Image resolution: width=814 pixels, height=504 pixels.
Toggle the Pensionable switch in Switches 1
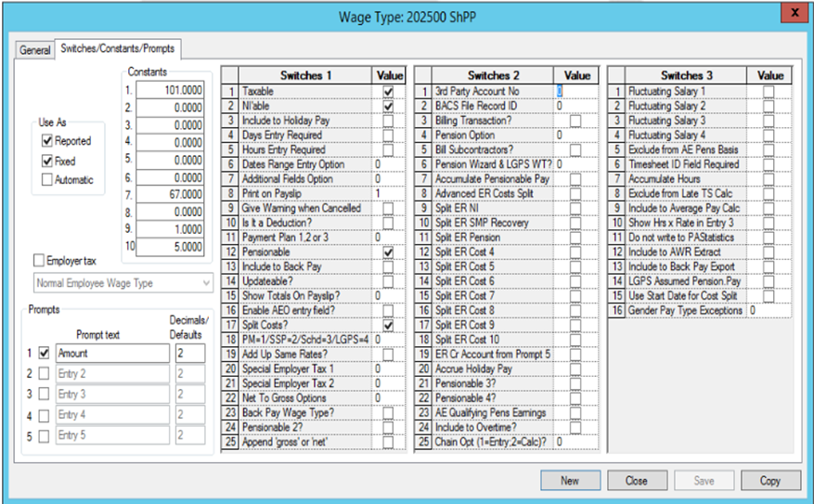[x=388, y=252]
